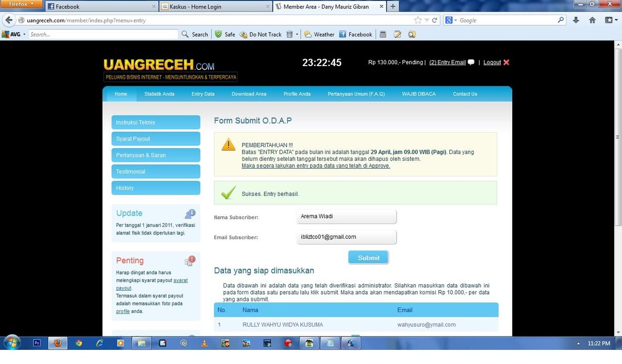Open the Profile Anda menu

(297, 94)
